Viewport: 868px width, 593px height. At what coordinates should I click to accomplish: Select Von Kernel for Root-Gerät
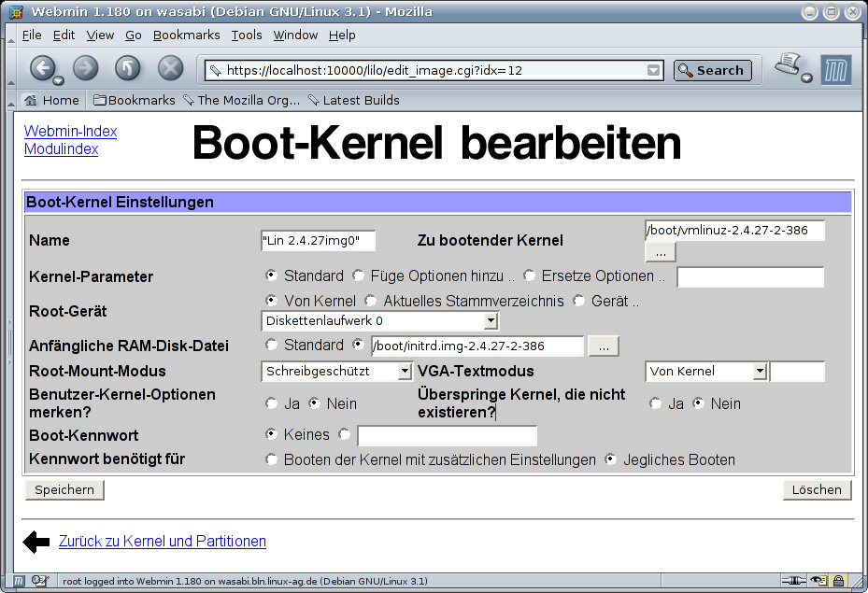point(271,301)
